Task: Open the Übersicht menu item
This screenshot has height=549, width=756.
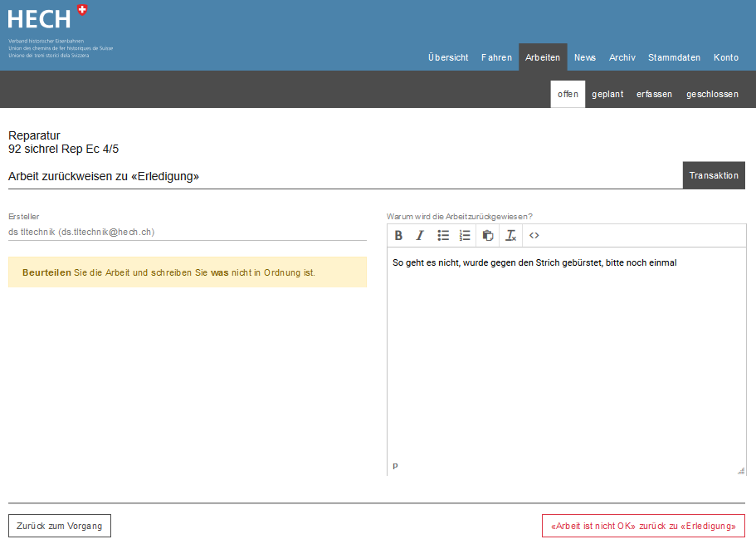Action: 448,57
